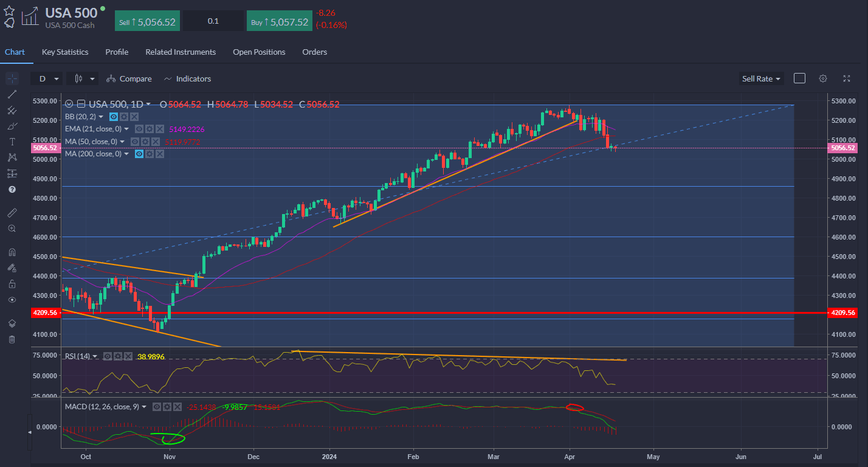Toggle lock all drawings padlock
The image size is (868, 467).
point(12,284)
